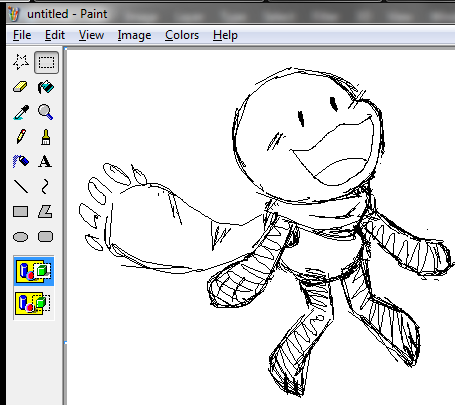Screen dimensions: 455x405
Task: Click the Paint icon in title bar
Action: coord(14,14)
